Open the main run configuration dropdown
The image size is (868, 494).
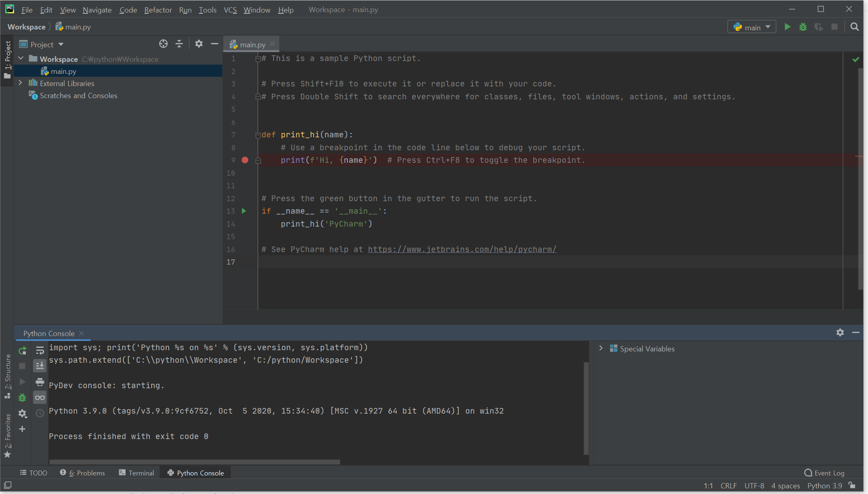[x=752, y=27]
